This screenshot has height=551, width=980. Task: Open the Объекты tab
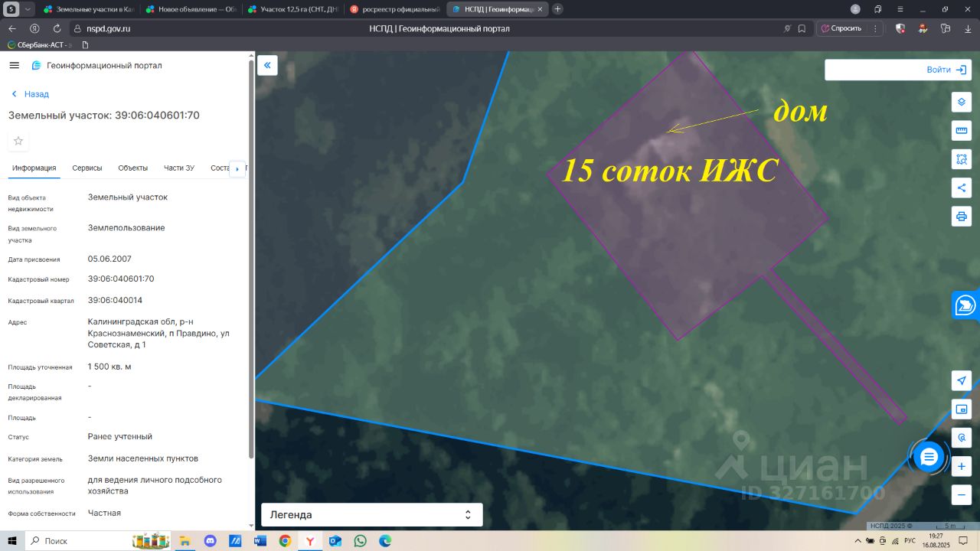pos(133,168)
